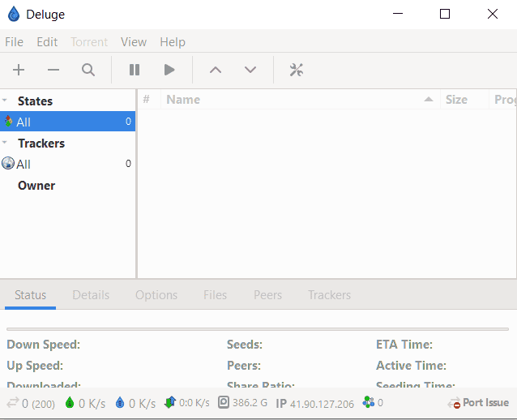Viewport: 517px width, 420px height.
Task: Open the Torrent menu
Action: tap(89, 42)
